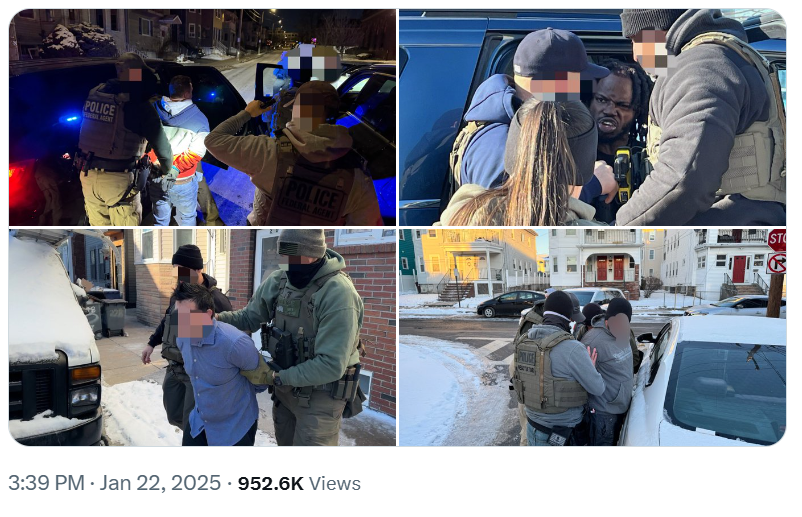Click the Jan 22, 2025 date link
The width and height of the screenshot is (802, 517).
coord(160,483)
